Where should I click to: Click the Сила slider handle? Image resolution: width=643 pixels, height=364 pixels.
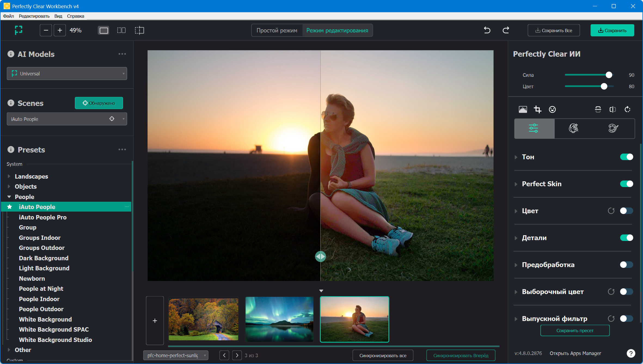click(609, 75)
